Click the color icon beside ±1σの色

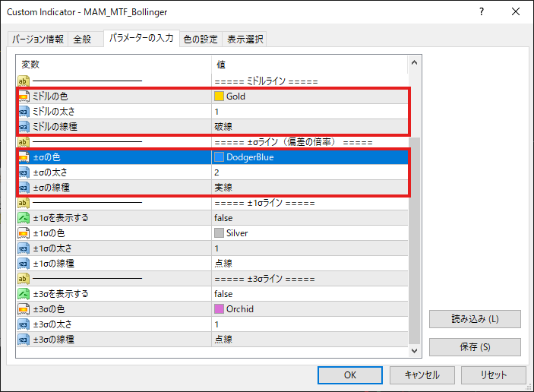[x=24, y=233]
